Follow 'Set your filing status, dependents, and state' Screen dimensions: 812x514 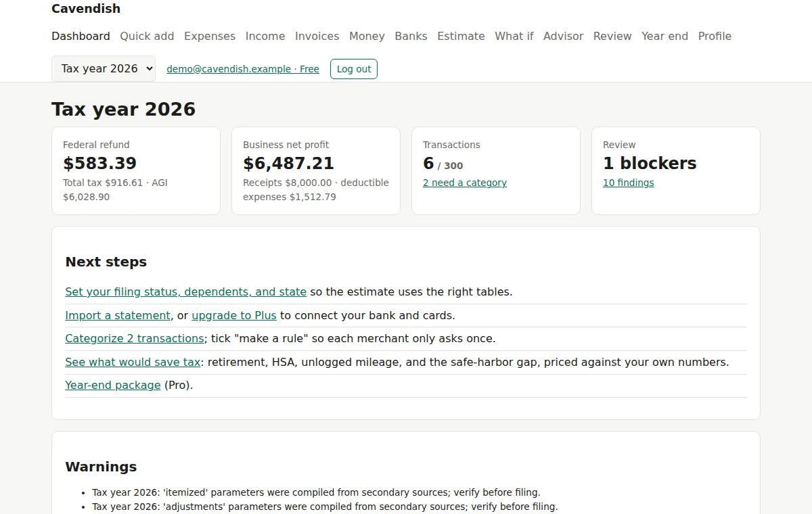185,292
